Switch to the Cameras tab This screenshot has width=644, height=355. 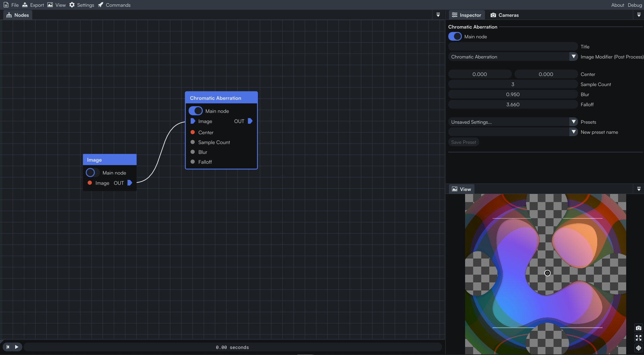pyautogui.click(x=504, y=15)
